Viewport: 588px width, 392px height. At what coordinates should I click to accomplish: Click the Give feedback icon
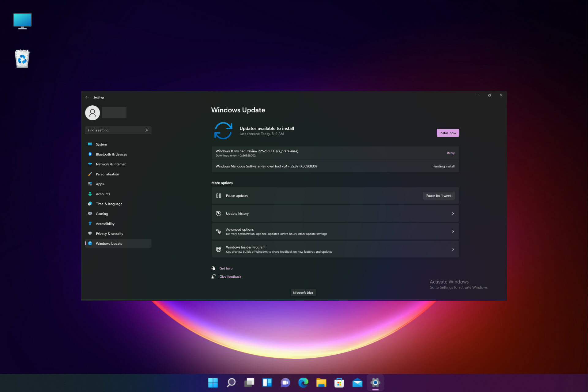213,277
